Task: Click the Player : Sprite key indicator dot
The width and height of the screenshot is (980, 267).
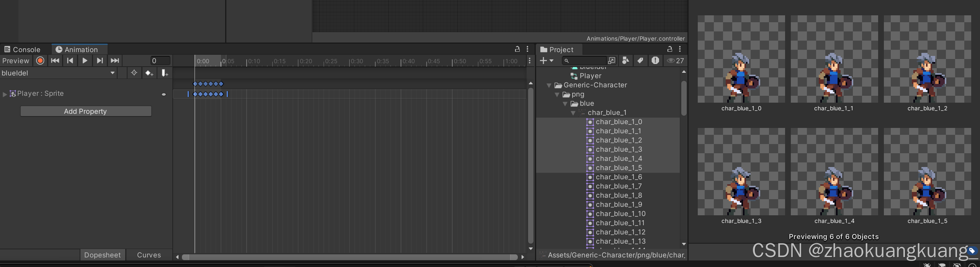Action: coord(164,94)
